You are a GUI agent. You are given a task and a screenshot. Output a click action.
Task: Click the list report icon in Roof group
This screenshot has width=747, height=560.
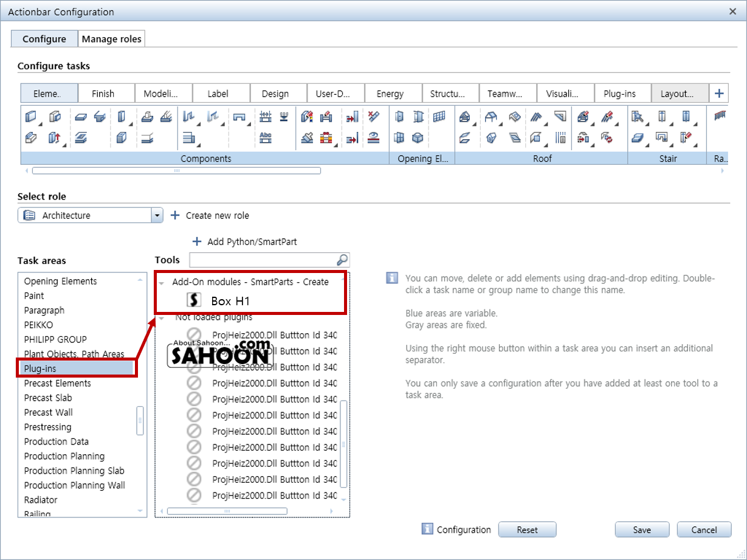pyautogui.click(x=561, y=138)
